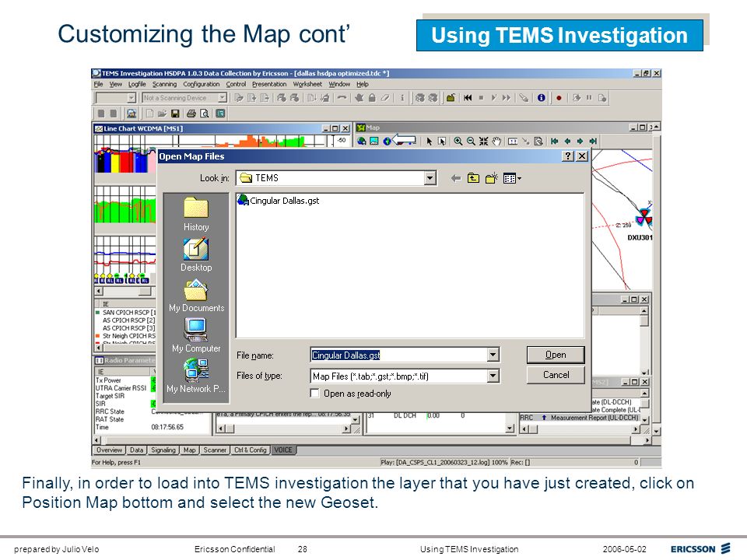
Task: Open the Logfile menu
Action: 137,84
